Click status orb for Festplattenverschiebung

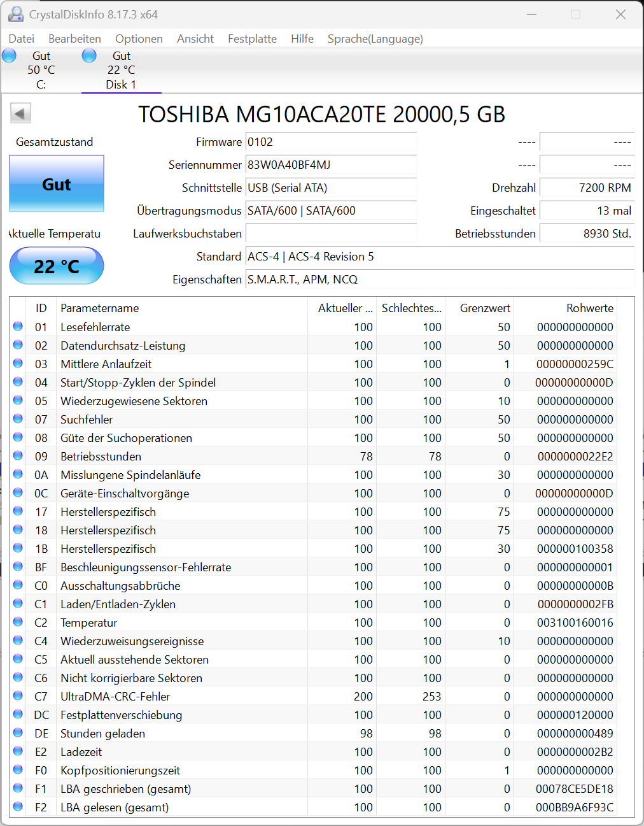click(18, 714)
